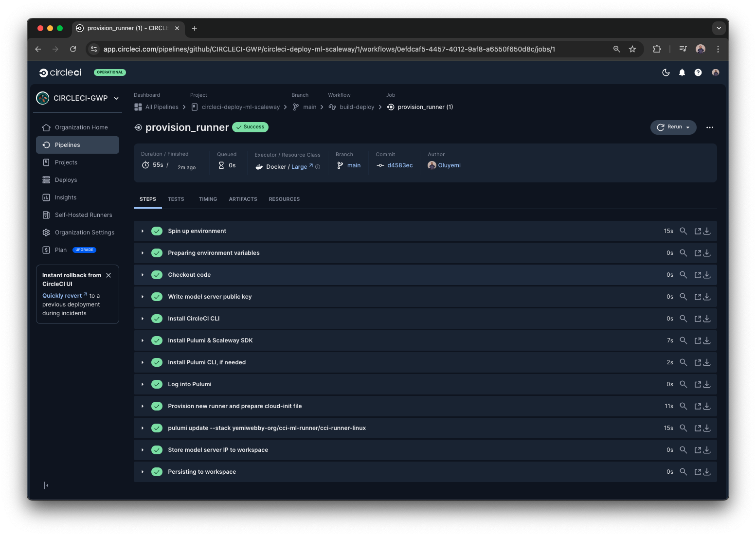756x536 pixels.
Task: Open Self-Hosted Runners in sidebar
Action: (77, 215)
